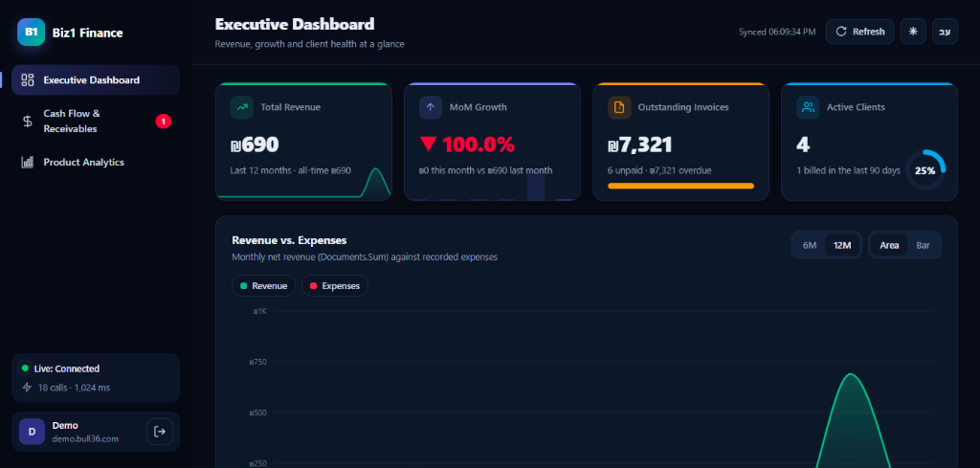Toggle the light/dark theme sun icon
The height and width of the screenshot is (468, 980).
(x=912, y=32)
